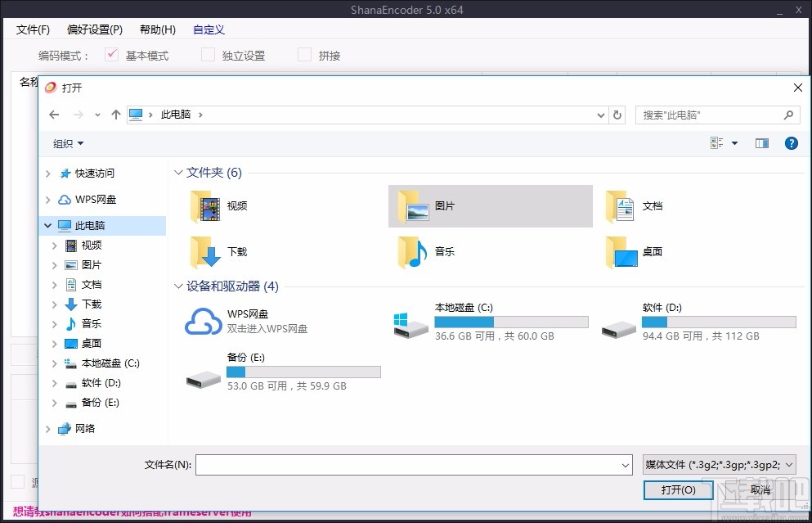Click the 打开(O) button

pos(679,489)
